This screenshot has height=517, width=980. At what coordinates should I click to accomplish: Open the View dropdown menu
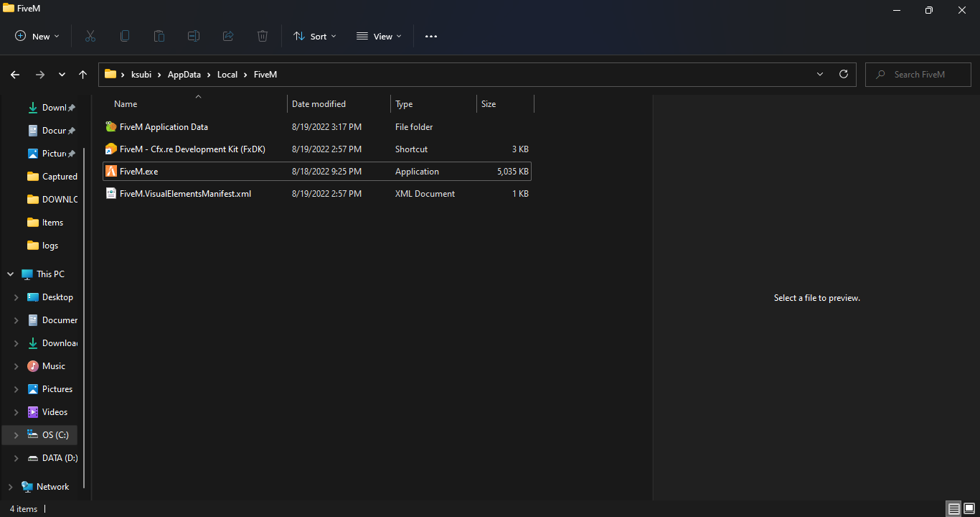379,36
